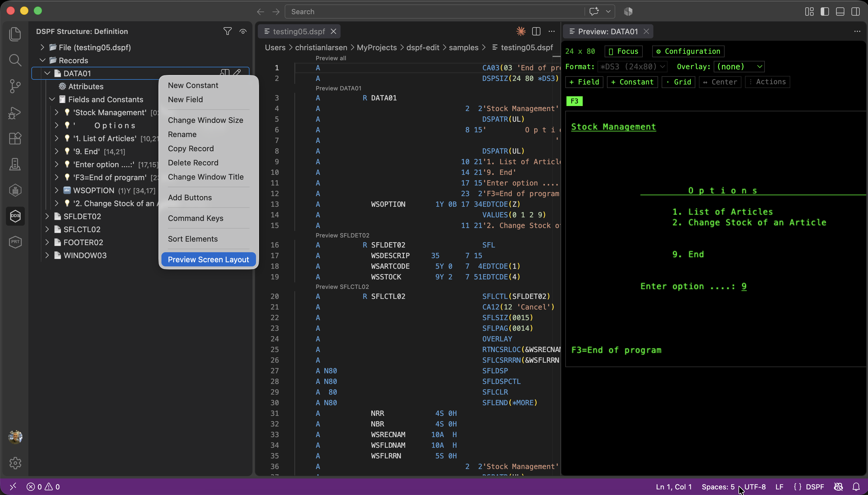Select Command Keys in the context menu

tap(195, 218)
